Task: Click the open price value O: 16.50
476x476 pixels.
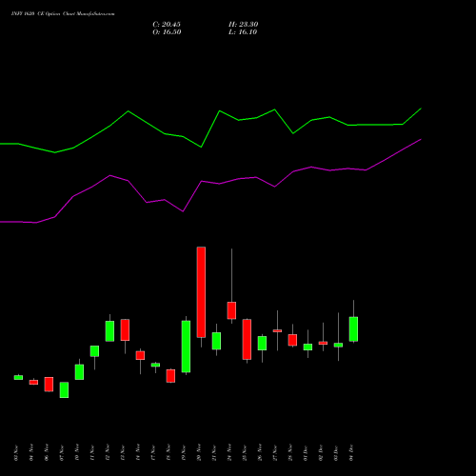Action: 167,32
